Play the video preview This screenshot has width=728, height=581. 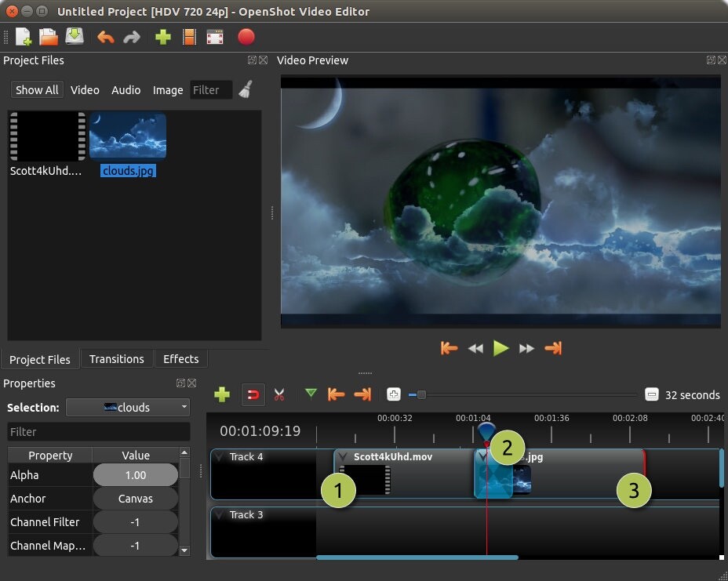coord(500,348)
